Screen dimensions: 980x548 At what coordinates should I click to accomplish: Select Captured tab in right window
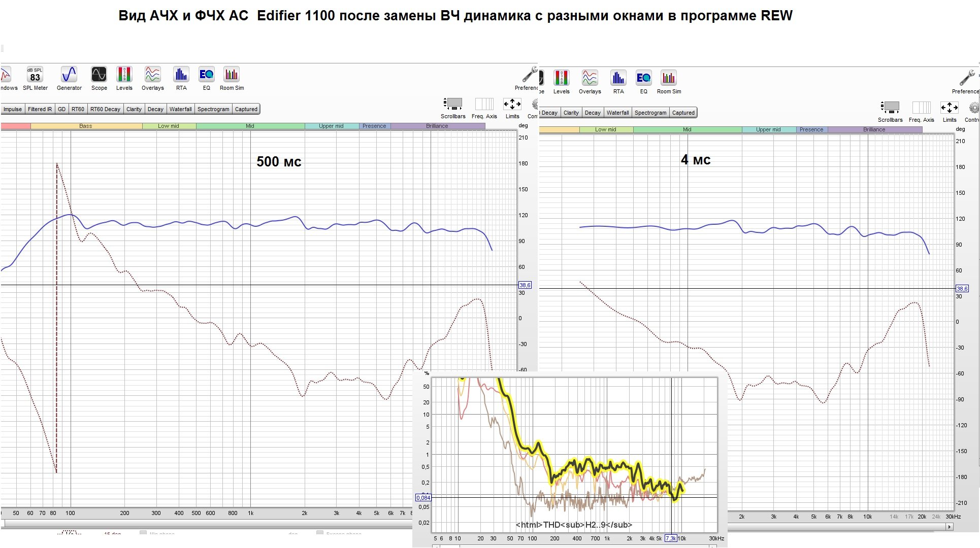coord(683,113)
